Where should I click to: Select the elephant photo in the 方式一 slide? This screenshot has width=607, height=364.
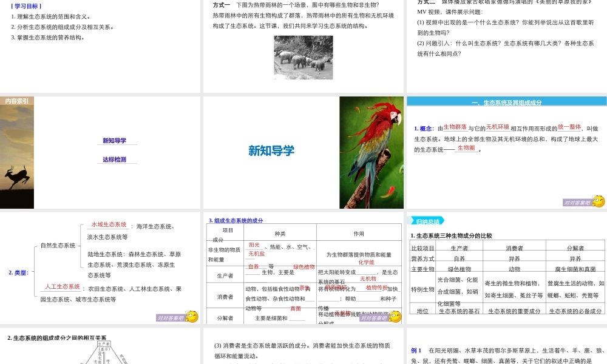(x=303, y=58)
